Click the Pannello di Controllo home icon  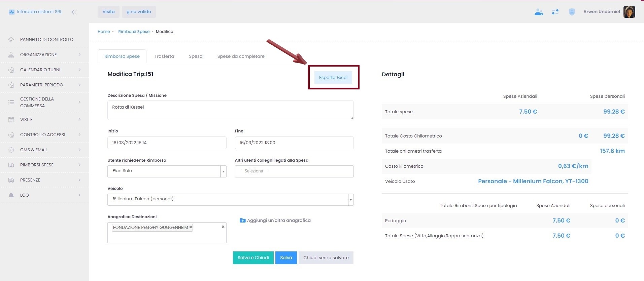tap(11, 40)
